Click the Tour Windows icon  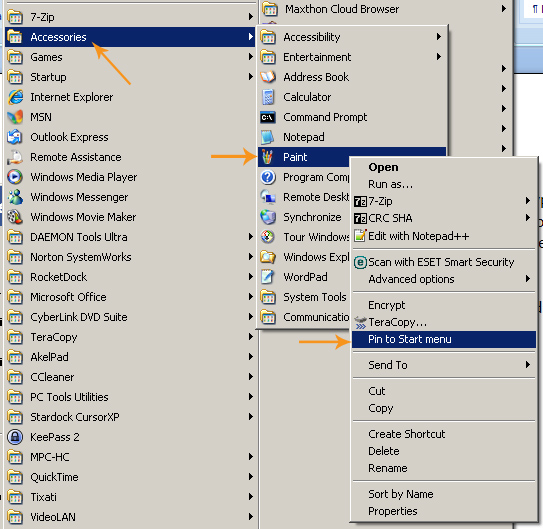pyautogui.click(x=268, y=237)
